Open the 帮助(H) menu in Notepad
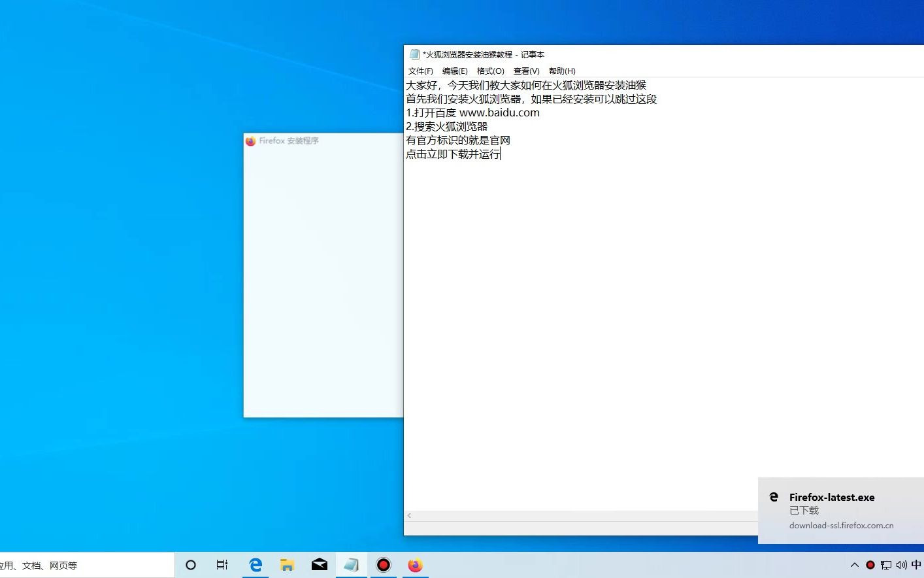The width and height of the screenshot is (924, 578). click(562, 71)
